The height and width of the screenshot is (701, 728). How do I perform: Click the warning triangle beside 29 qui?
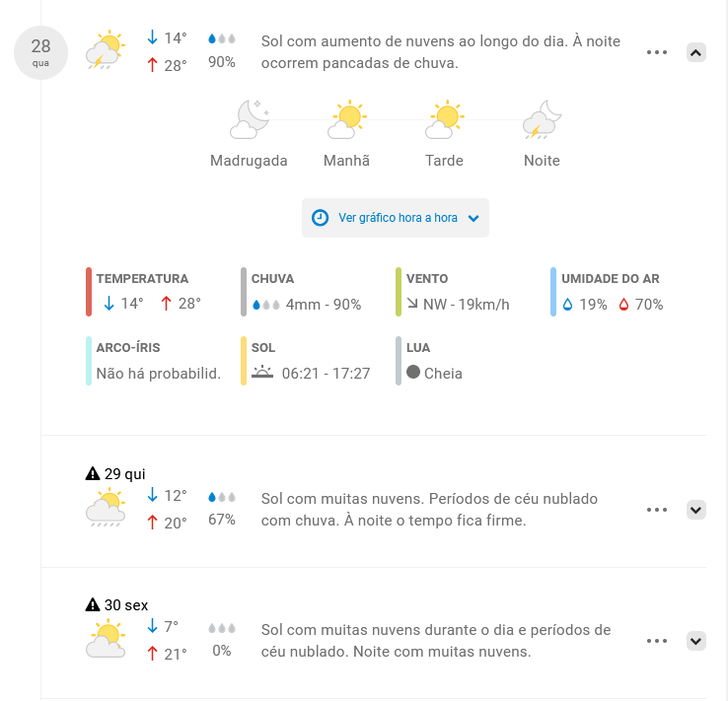click(93, 473)
